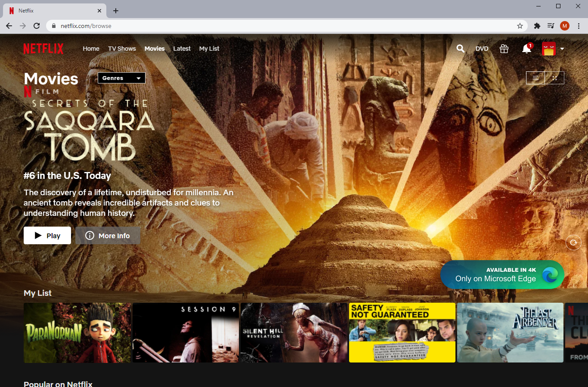Click Available in 4K Microsoft Edge banner
Viewport: 588px width, 387px height.
(502, 274)
